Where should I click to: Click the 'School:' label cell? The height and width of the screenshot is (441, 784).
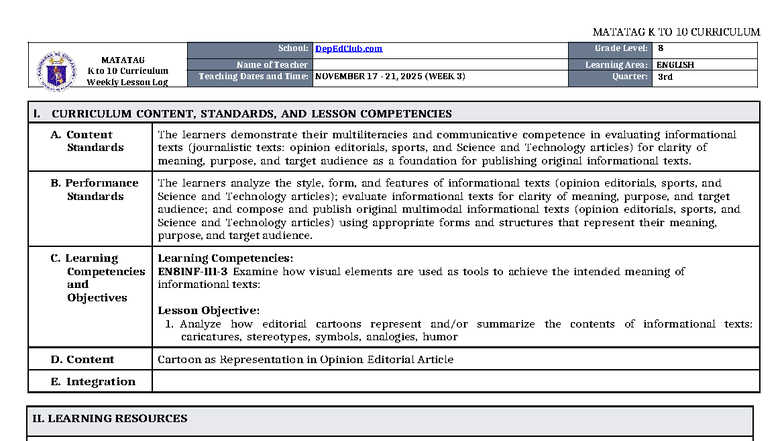250,49
